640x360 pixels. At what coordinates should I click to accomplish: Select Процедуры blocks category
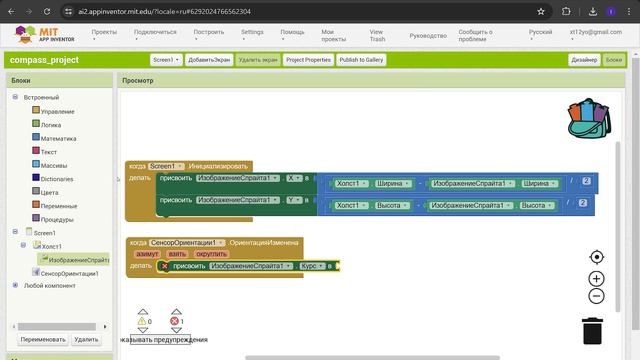point(57,219)
